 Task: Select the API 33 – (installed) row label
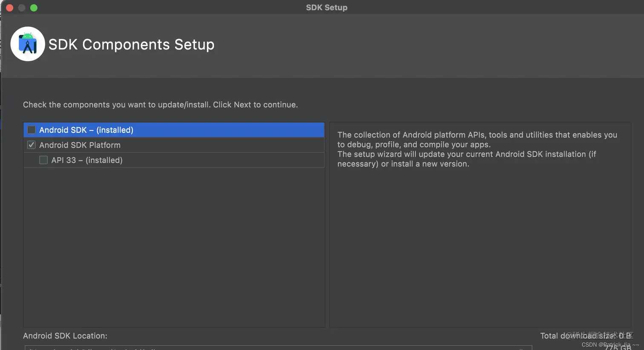(87, 160)
